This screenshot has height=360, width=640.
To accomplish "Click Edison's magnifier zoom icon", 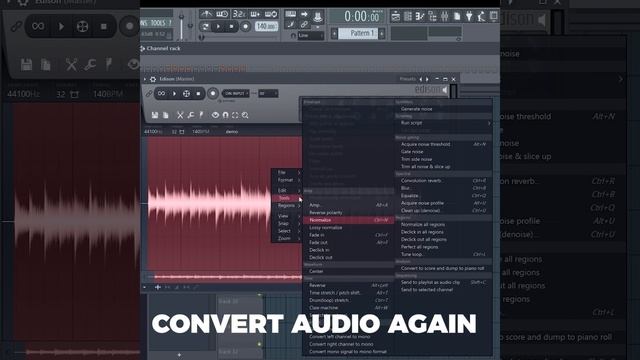I will pyautogui.click(x=245, y=116).
